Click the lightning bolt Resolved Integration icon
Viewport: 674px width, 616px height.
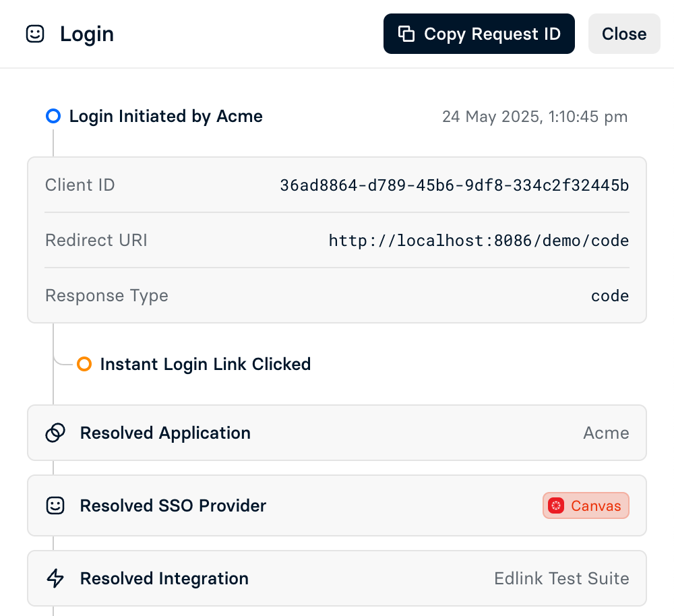click(x=55, y=578)
